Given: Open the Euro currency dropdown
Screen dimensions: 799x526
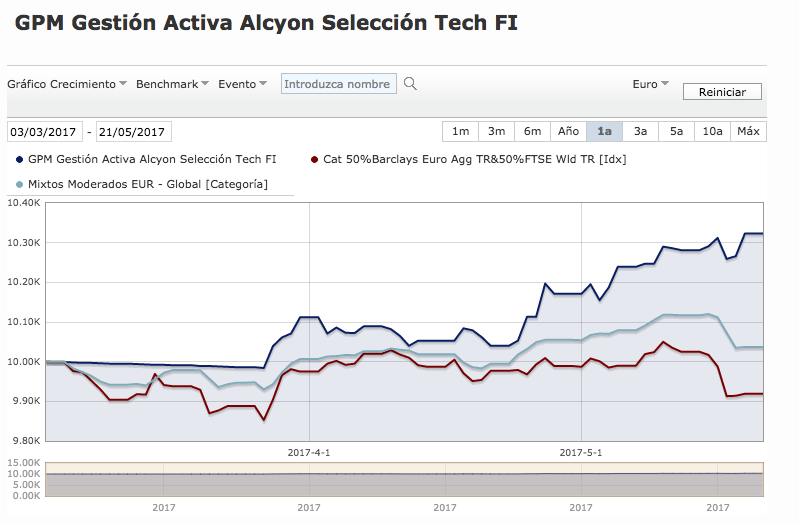Looking at the screenshot, I should pos(651,85).
